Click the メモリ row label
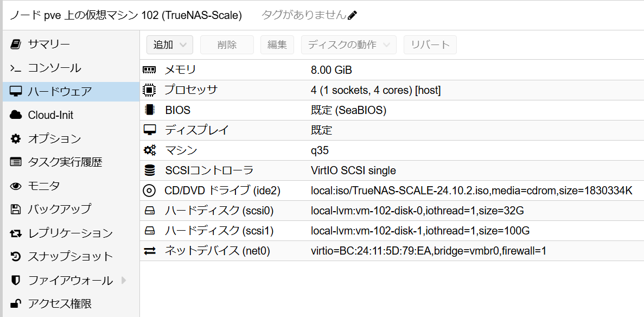Viewport: 644px width, 317px height. [180, 70]
